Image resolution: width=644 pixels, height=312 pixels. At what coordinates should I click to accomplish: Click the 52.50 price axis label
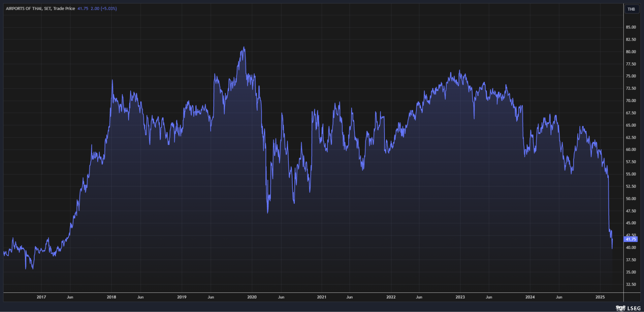[631, 186]
